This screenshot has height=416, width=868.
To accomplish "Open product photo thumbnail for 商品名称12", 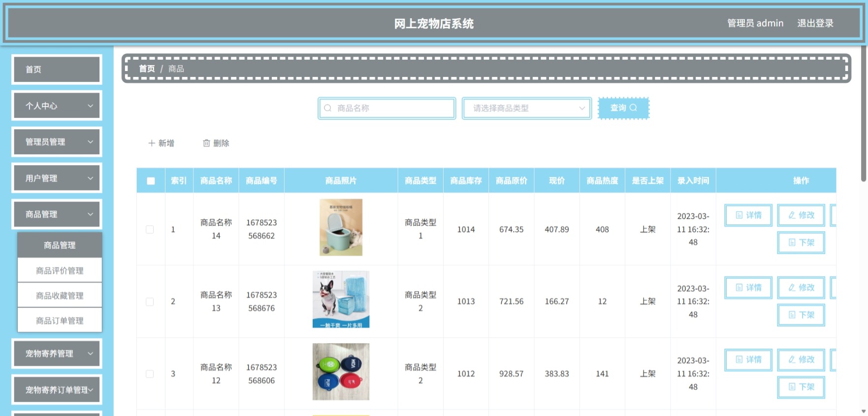I will tap(341, 372).
